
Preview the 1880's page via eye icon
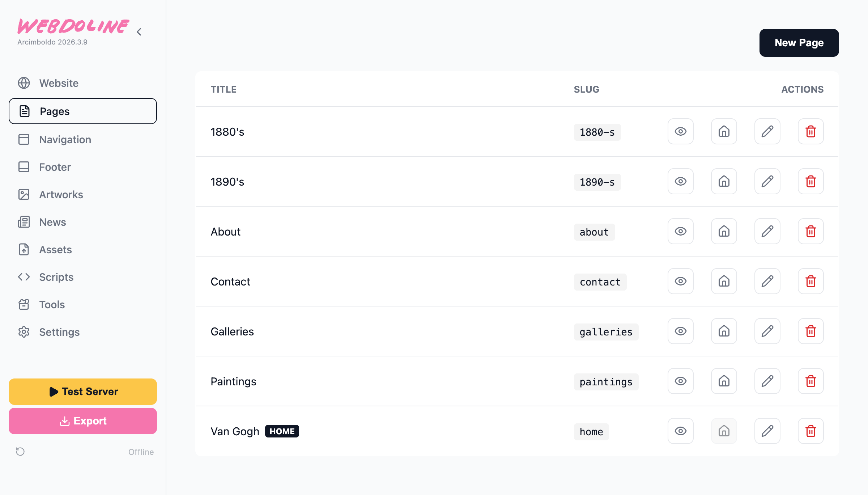pos(680,131)
